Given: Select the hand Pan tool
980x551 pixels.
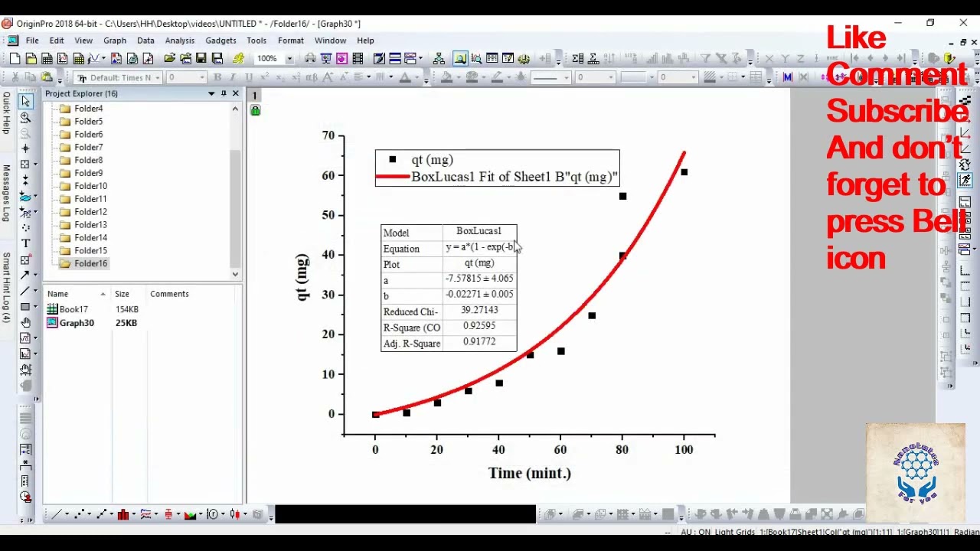Looking at the screenshot, I should point(25,322).
